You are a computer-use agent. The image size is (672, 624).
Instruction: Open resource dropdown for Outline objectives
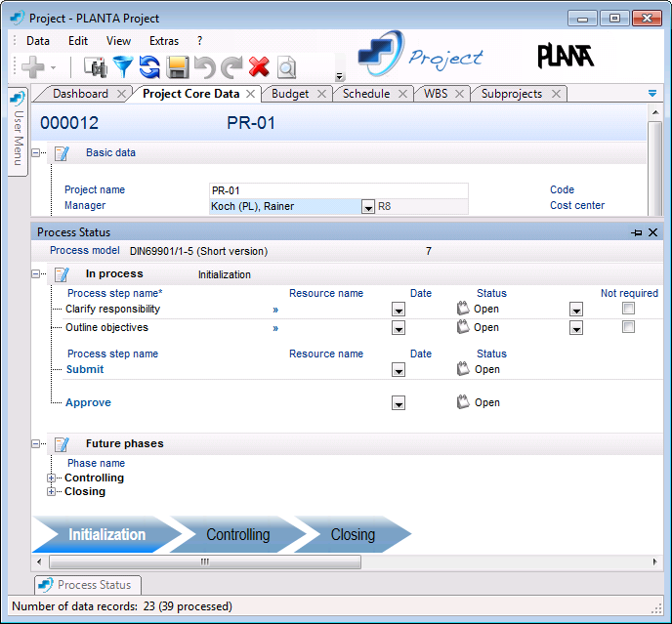(x=399, y=328)
